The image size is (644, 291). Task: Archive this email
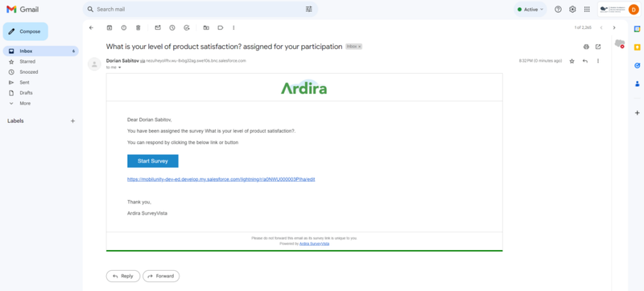pyautogui.click(x=109, y=28)
